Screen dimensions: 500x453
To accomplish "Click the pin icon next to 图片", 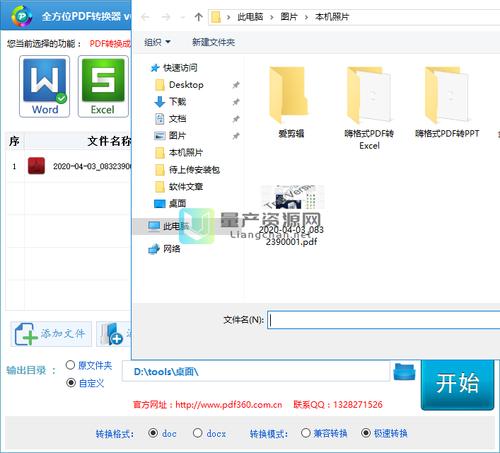I will [x=236, y=136].
